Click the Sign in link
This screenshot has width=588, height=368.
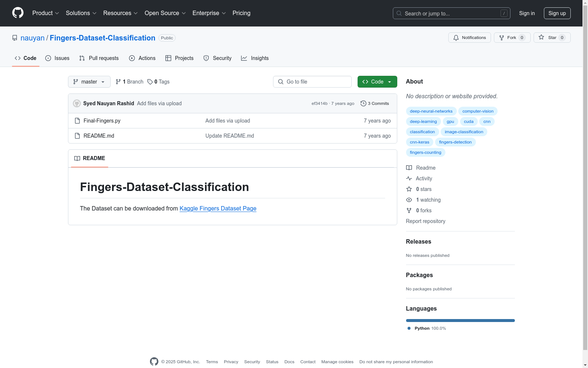[527, 13]
